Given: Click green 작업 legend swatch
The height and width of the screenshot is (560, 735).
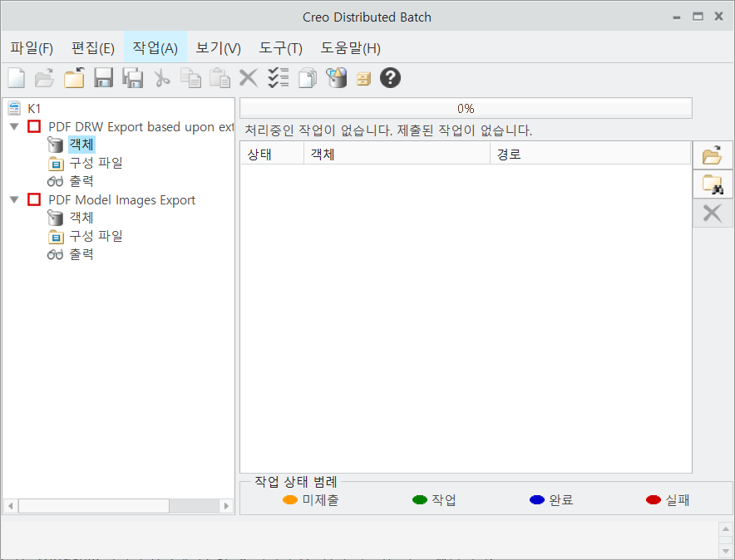Looking at the screenshot, I should tap(420, 500).
